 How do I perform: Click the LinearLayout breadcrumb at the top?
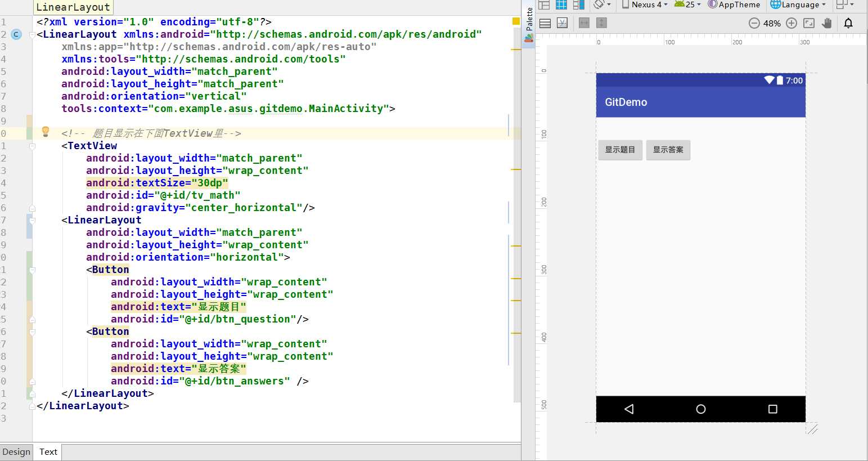[73, 7]
